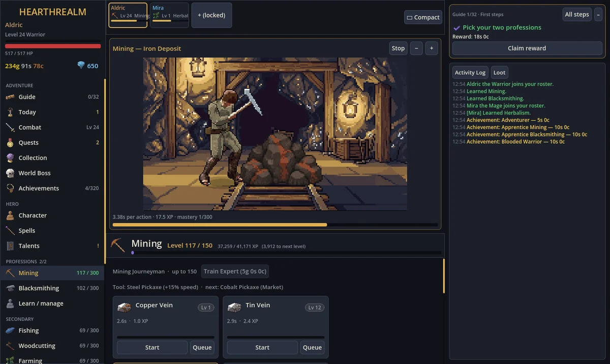Start mining Copper Vein
This screenshot has height=364, width=610.
coord(152,347)
